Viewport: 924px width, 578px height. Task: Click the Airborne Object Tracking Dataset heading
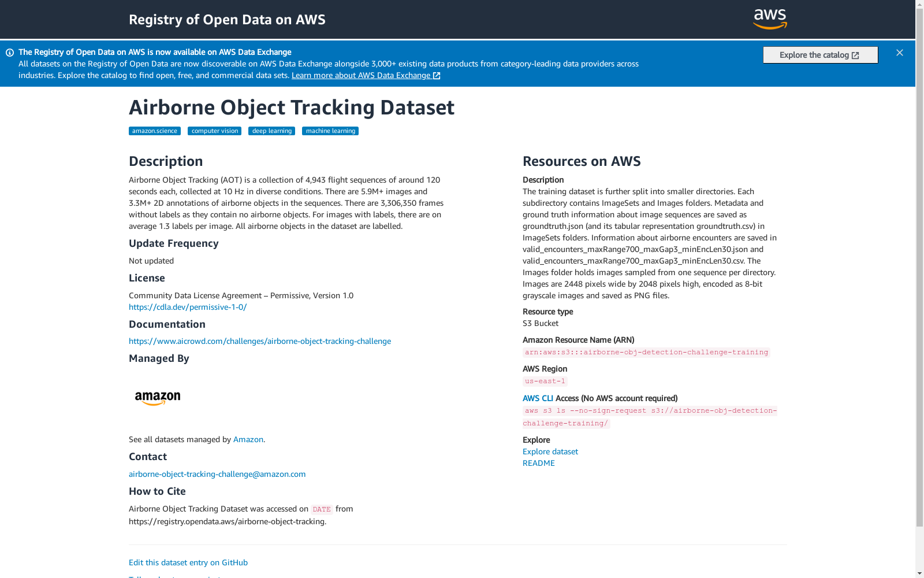[x=292, y=108]
